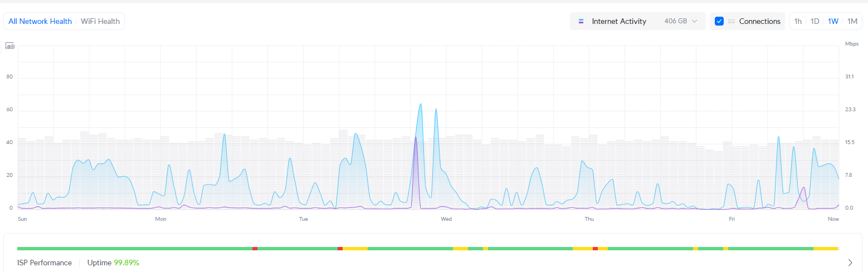Image resolution: width=868 pixels, height=272 pixels.
Task: Click the Now label on time axis
Action: (x=833, y=219)
